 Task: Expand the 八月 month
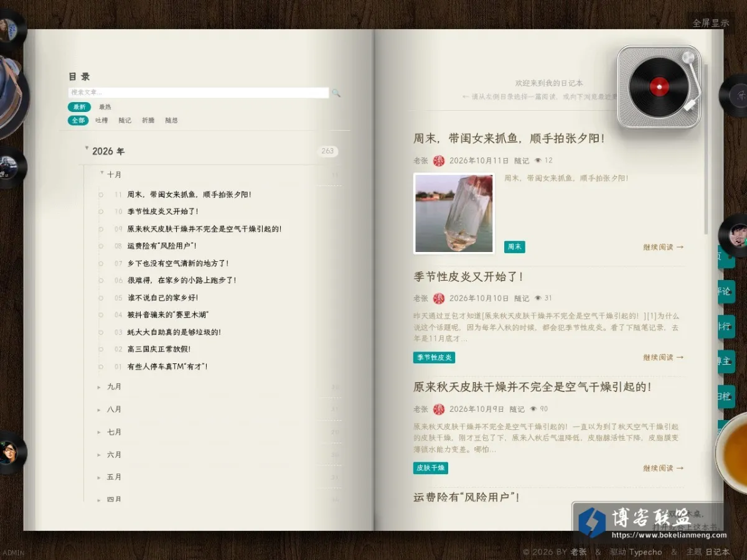(x=114, y=409)
